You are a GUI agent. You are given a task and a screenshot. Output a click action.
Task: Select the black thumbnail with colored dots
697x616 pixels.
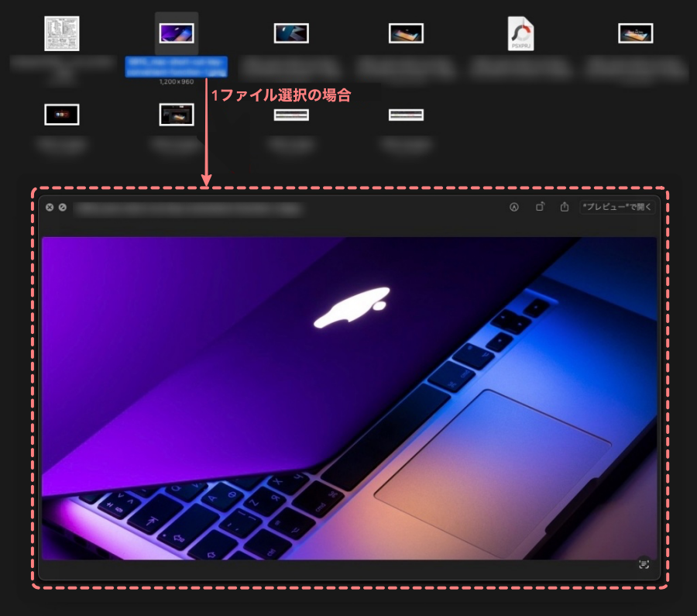point(62,115)
